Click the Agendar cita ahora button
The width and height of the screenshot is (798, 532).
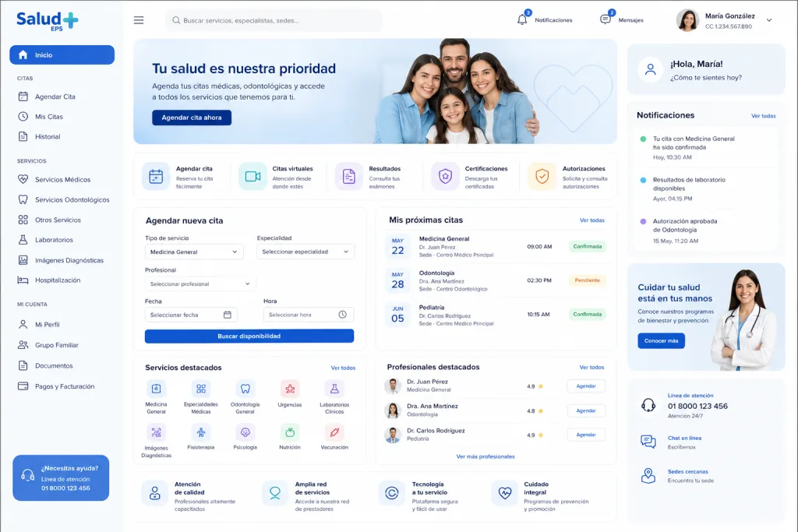(192, 118)
